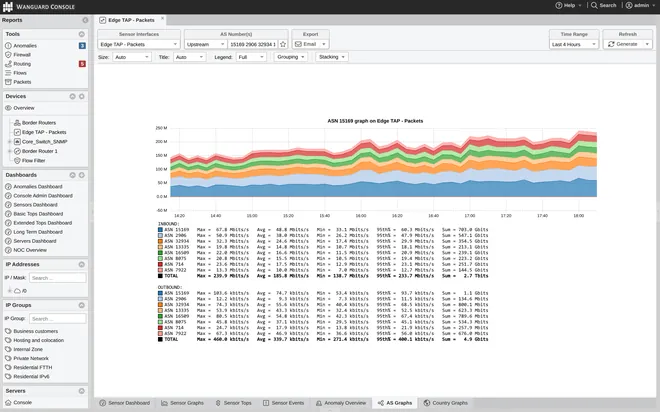This screenshot has height=412, width=660.
Task: Open the Help menu
Action: tap(568, 5)
